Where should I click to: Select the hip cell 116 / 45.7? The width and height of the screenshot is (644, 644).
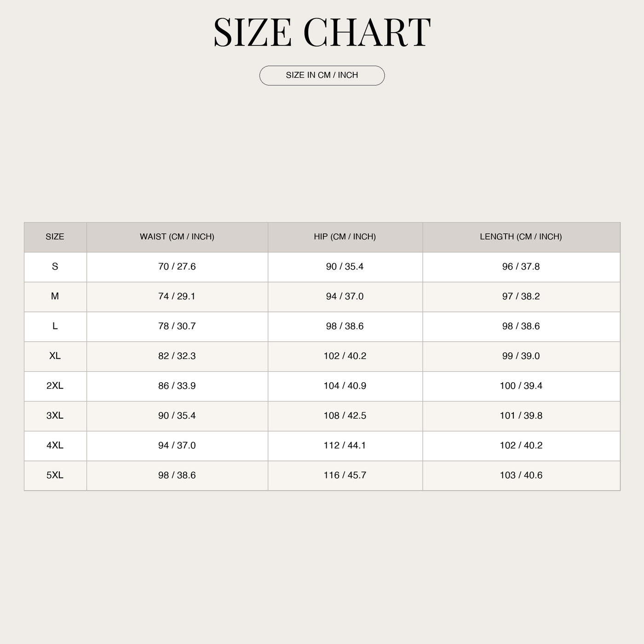point(345,476)
